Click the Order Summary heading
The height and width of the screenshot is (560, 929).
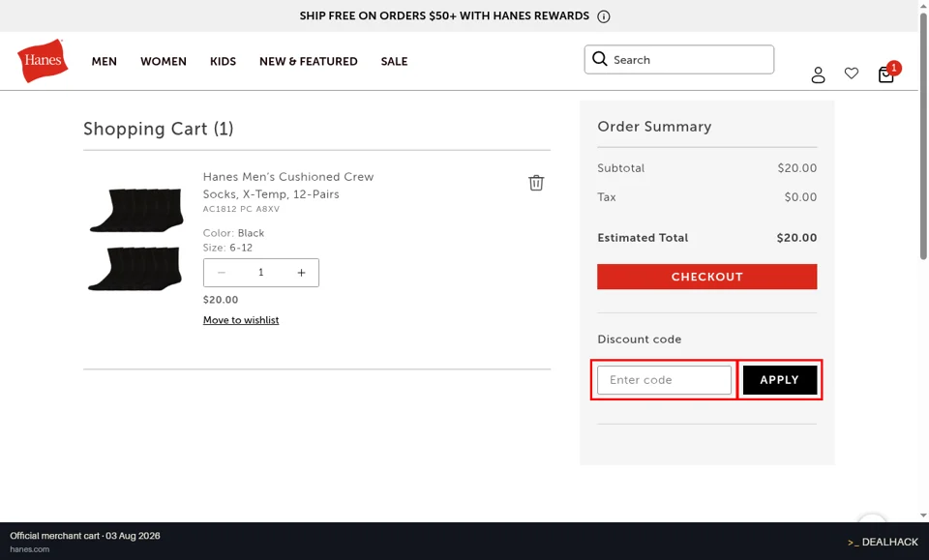[654, 127]
